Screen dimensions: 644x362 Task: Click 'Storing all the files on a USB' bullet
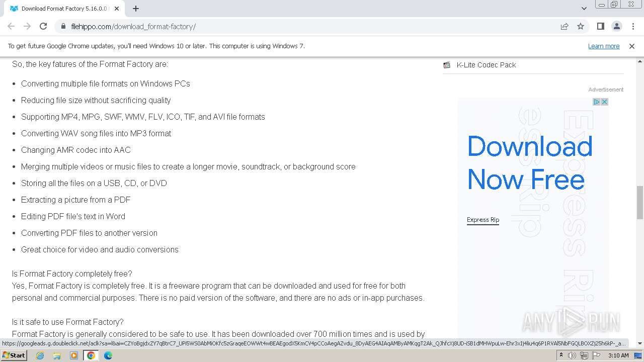click(x=94, y=183)
